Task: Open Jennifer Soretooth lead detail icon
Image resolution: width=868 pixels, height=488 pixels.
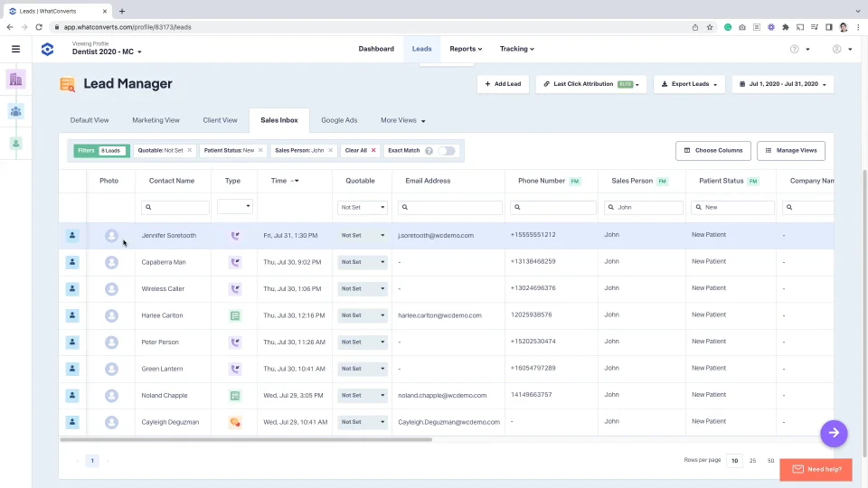Action: pos(72,235)
